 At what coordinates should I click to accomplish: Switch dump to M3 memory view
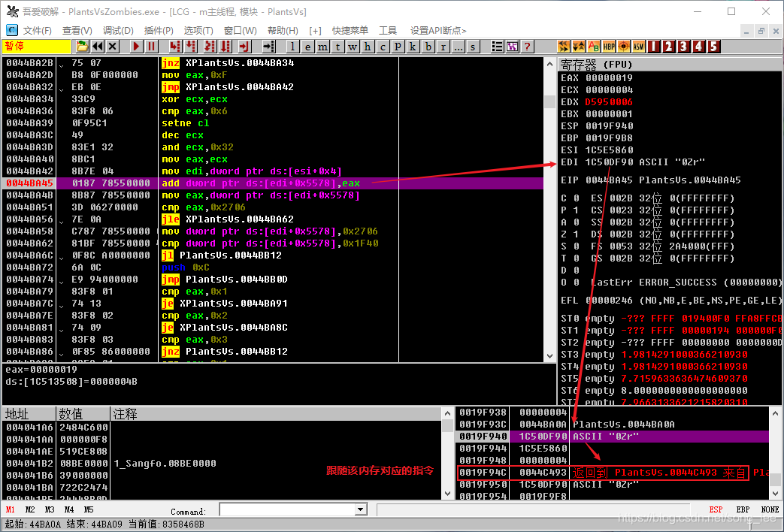click(x=50, y=509)
